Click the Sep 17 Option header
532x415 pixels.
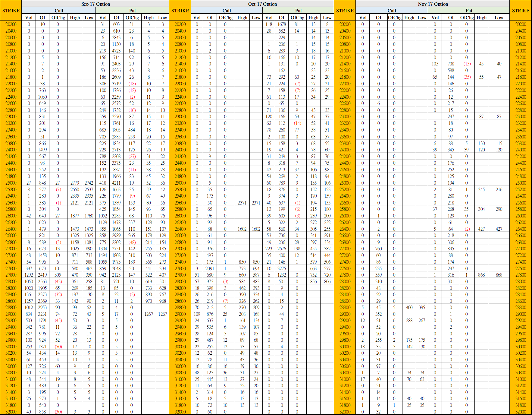pyautogui.click(x=95, y=4)
